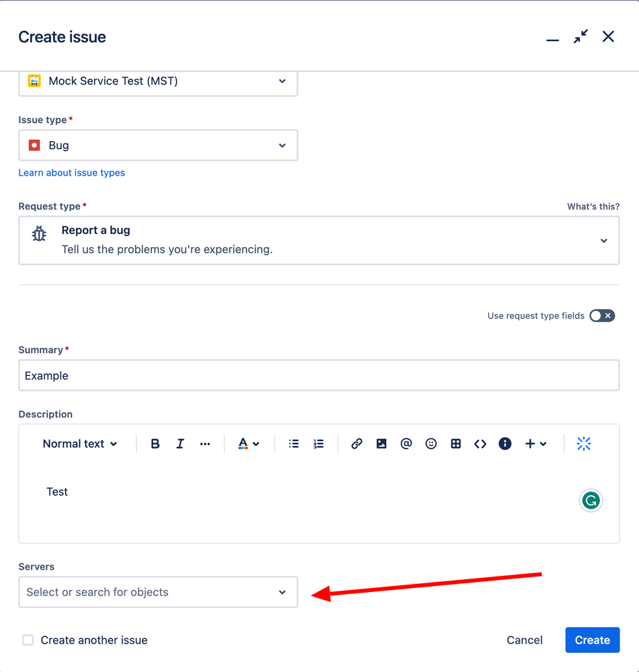Insert a table in description
Screen dimensions: 639x672
[x=455, y=443]
